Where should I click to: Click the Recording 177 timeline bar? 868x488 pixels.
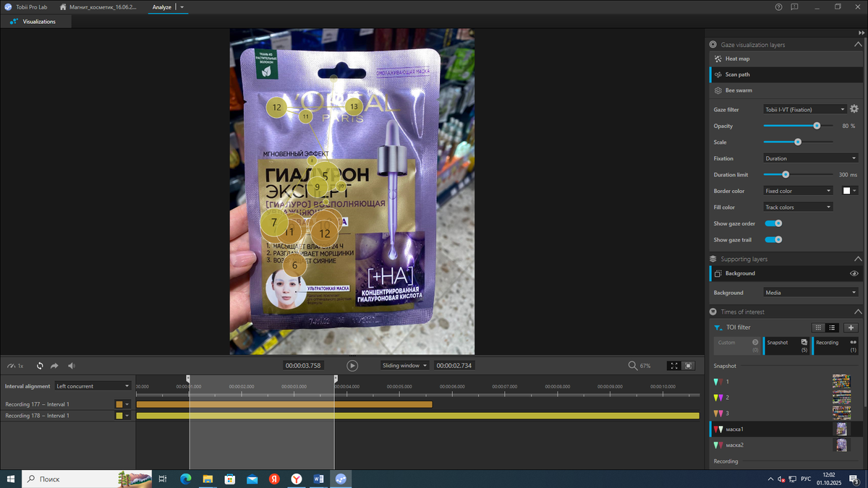coord(284,404)
